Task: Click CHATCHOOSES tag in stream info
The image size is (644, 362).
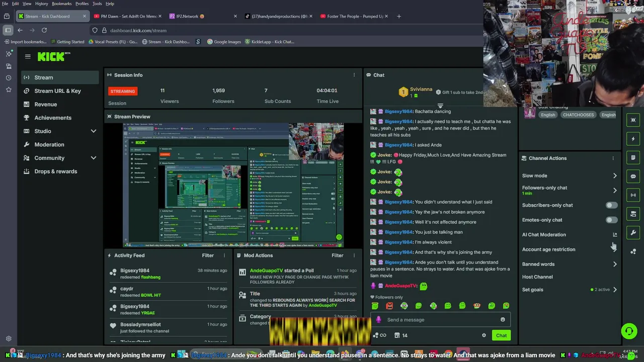Action: (578, 115)
